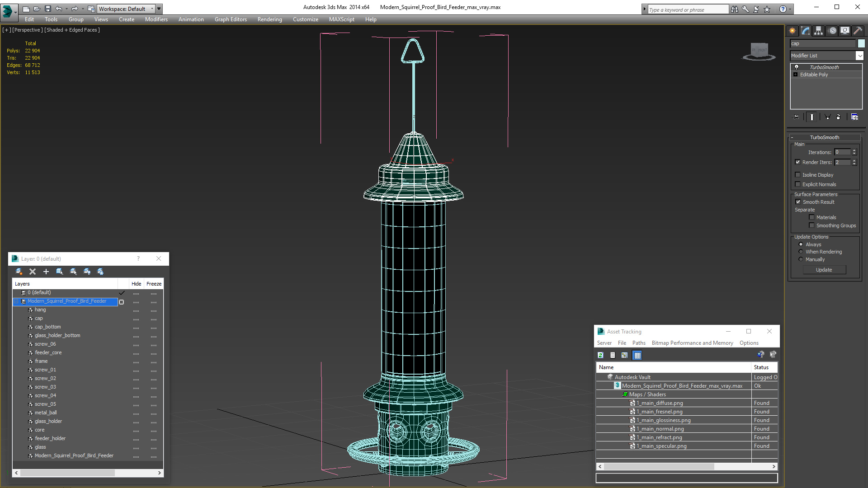The width and height of the screenshot is (868, 488).
Task: Uncheck Smooth Result checkbox
Action: coord(798,202)
